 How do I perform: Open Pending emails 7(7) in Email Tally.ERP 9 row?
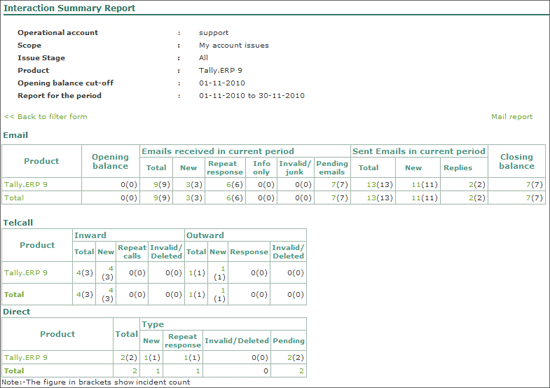point(340,184)
